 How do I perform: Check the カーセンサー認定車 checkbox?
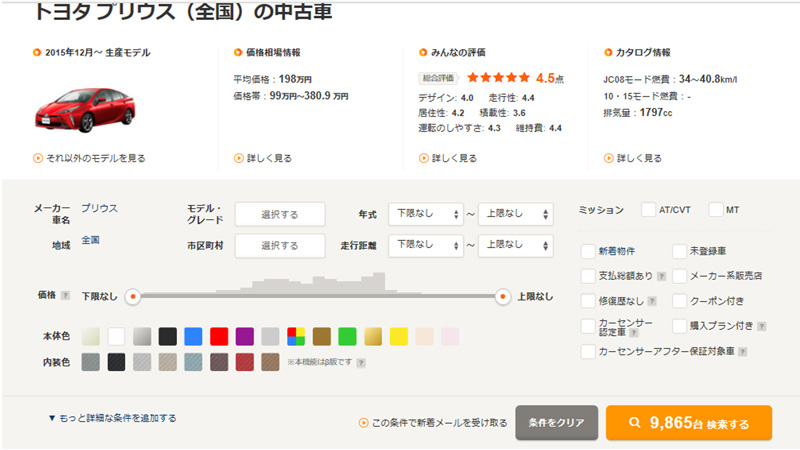pyautogui.click(x=588, y=326)
